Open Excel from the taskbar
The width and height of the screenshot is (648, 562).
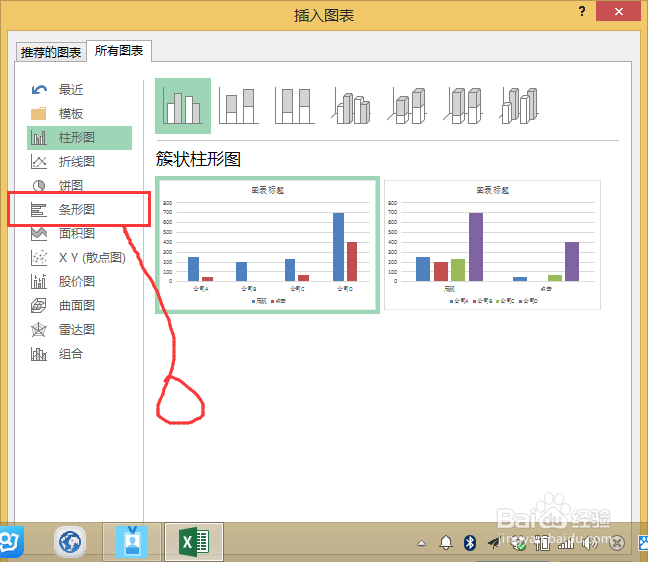tap(194, 542)
